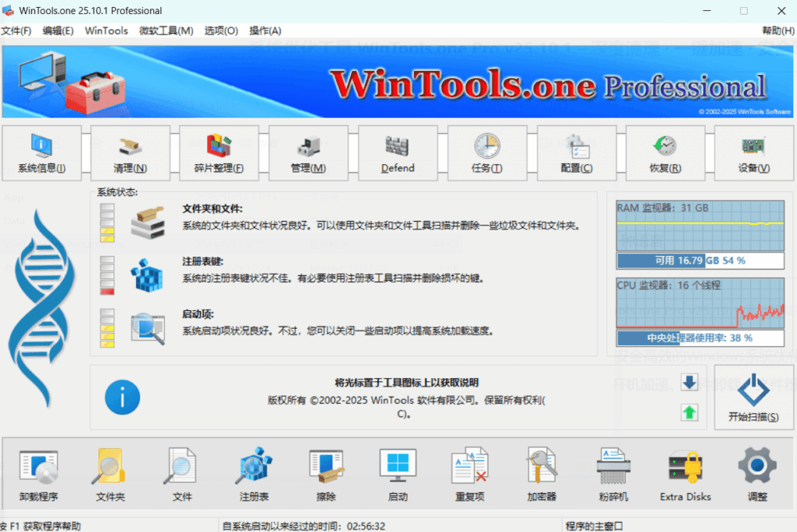
Task: Open the 选项 menu
Action: pos(221,31)
